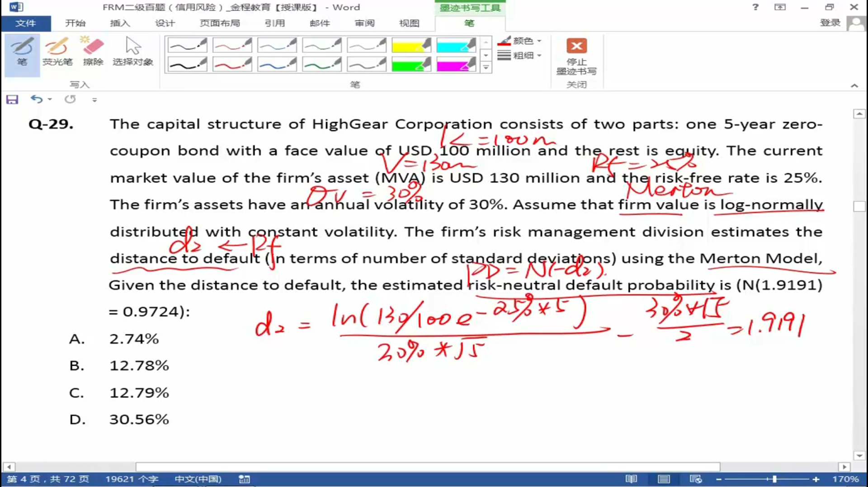868x487 pixels.
Task: Select the bright green highlighter swatch
Action: (x=411, y=64)
